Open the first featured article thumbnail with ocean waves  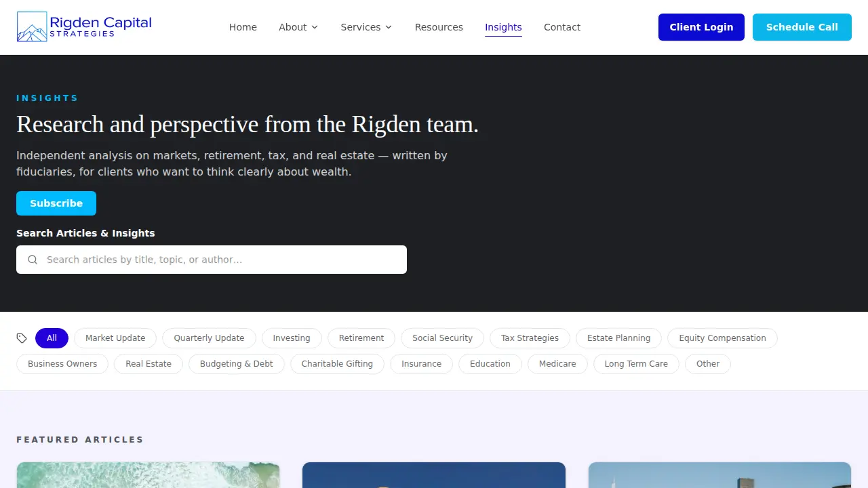[x=148, y=475]
